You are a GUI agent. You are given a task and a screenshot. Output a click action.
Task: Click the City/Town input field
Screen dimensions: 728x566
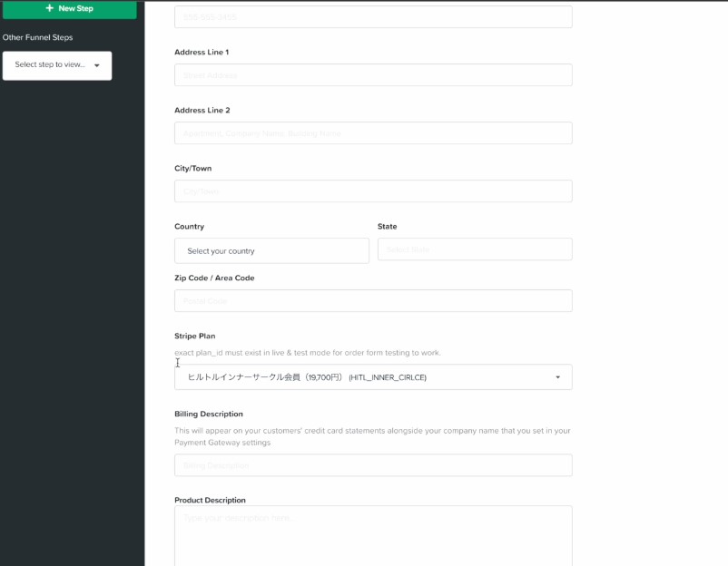373,191
